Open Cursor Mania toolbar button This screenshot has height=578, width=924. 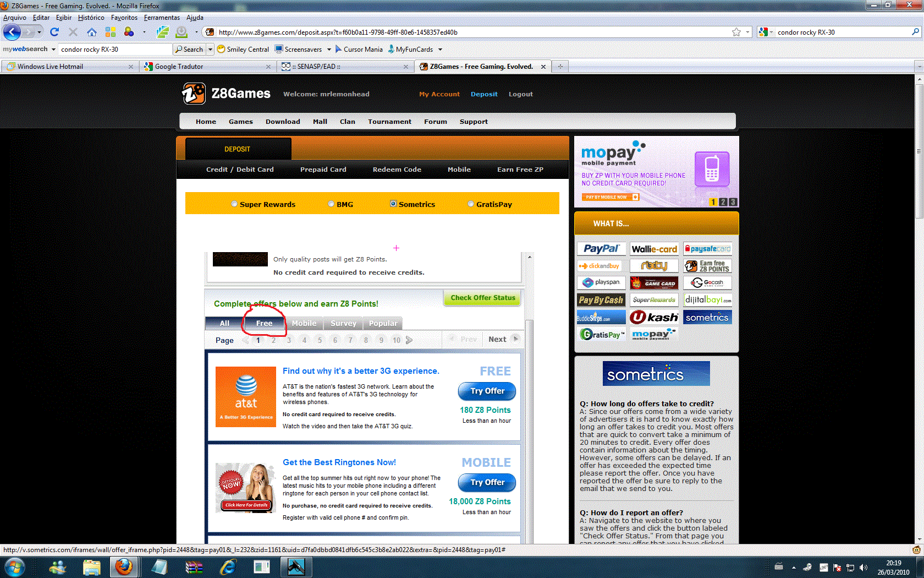359,49
